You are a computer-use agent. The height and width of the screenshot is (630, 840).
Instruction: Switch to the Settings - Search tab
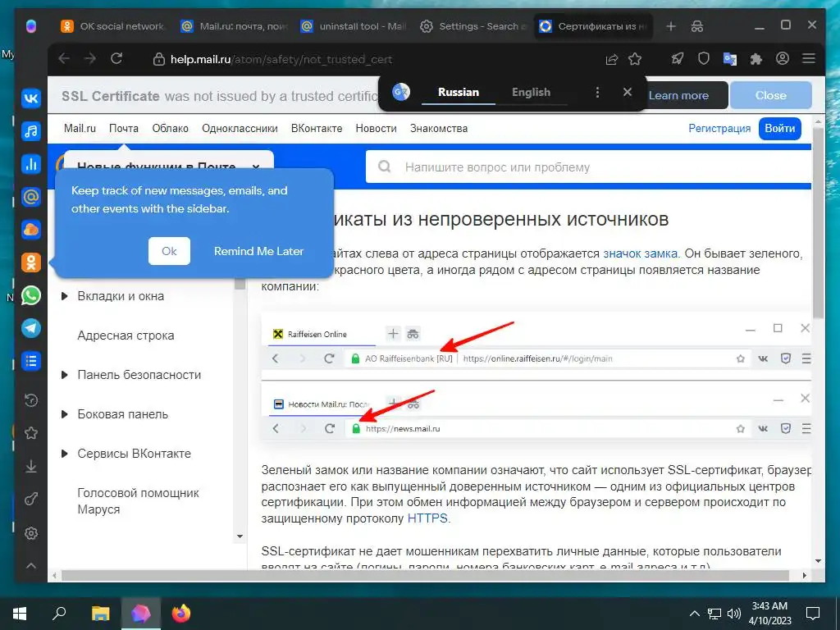click(x=473, y=26)
